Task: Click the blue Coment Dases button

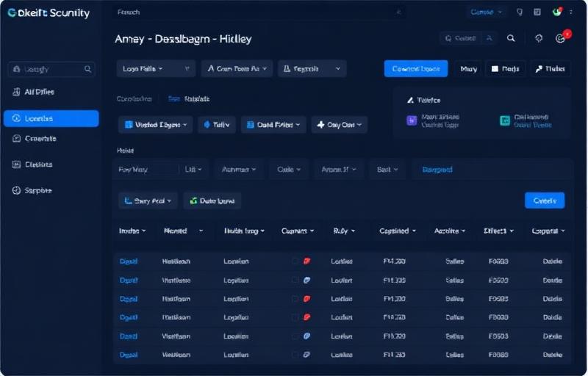Action: [416, 68]
